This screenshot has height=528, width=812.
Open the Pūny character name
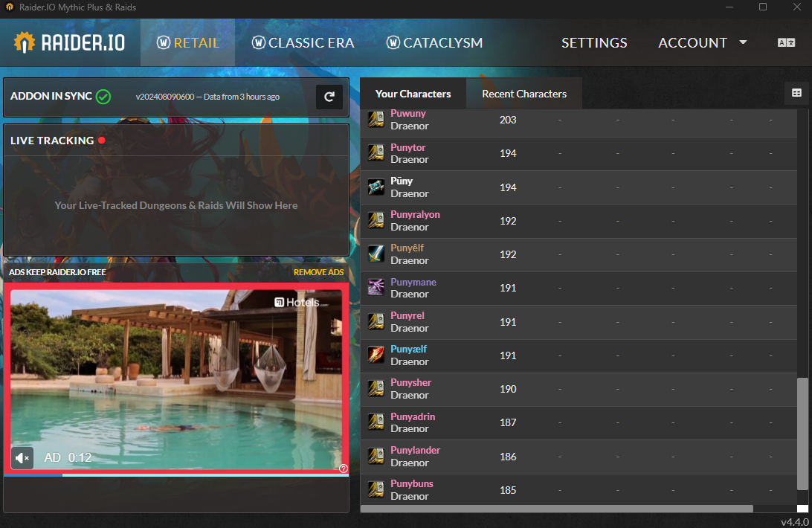(x=402, y=181)
